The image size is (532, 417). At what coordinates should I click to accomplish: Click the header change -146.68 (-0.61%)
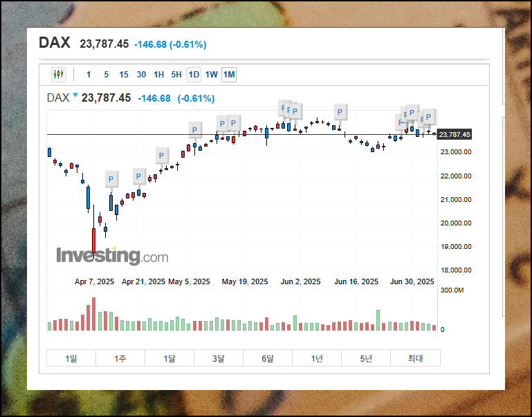pyautogui.click(x=170, y=44)
